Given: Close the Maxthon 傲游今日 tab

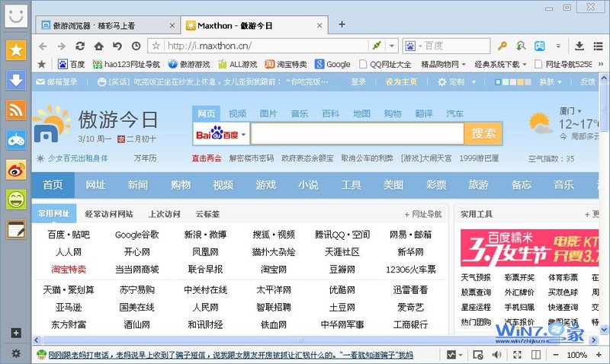Looking at the screenshot, I should [x=319, y=26].
